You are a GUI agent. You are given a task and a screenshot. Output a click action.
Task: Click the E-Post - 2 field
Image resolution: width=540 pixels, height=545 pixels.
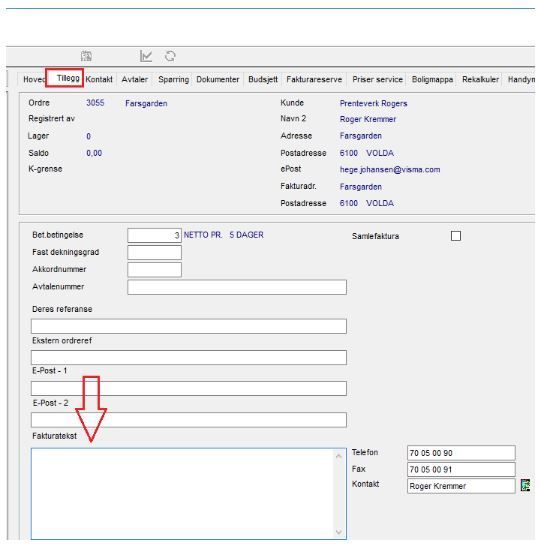pos(189,420)
